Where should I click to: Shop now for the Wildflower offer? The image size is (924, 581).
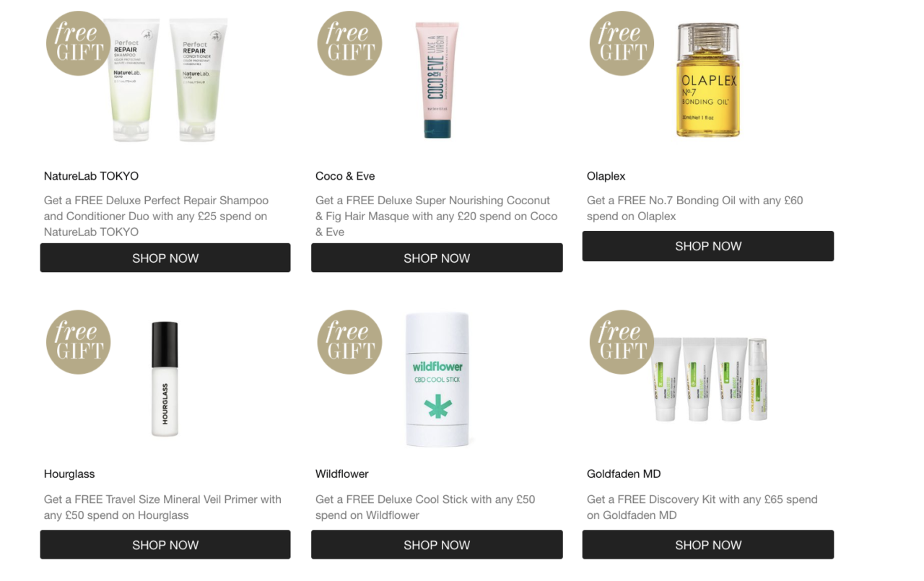[x=437, y=545]
